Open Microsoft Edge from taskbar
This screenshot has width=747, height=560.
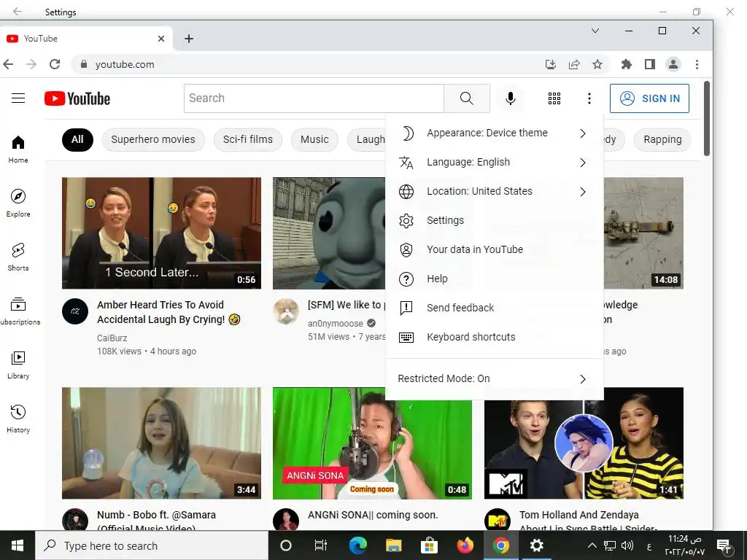click(357, 545)
